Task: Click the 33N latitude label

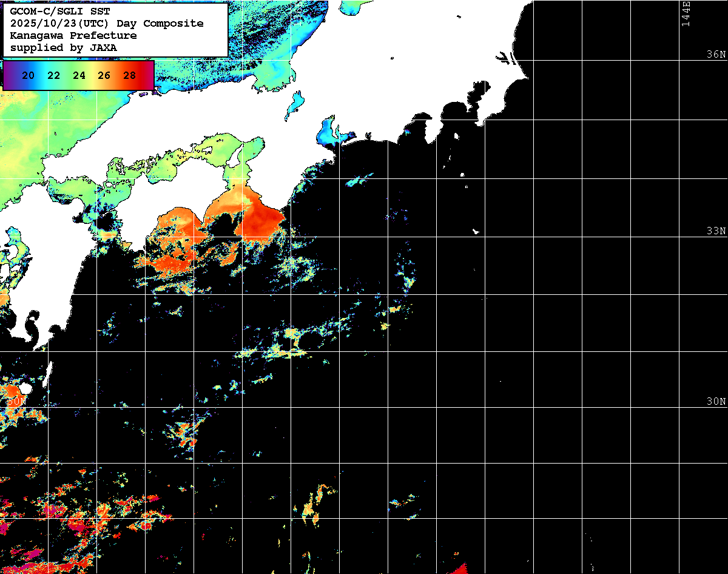Action: [716, 231]
